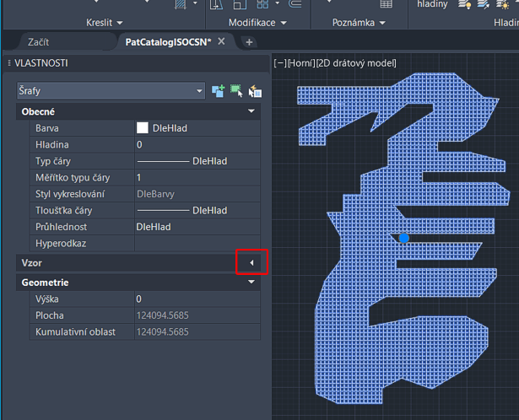This screenshot has height=420, width=519.
Task: Open the Quick Select icon
Action: tap(254, 90)
